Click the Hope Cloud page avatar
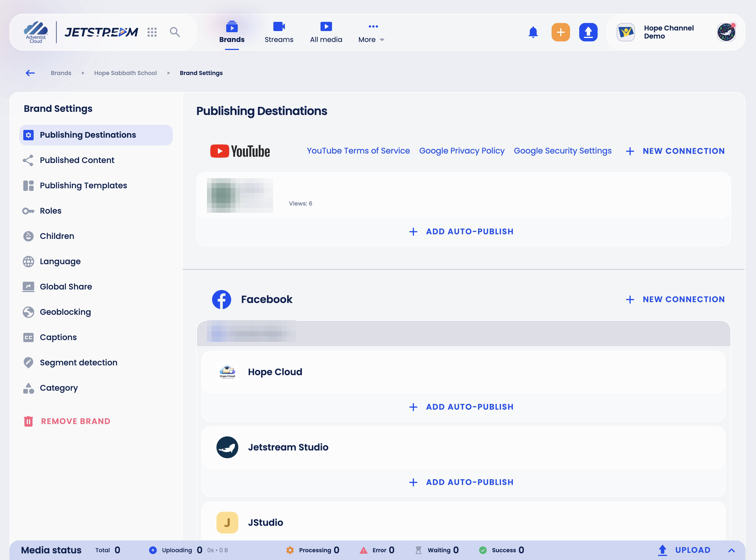The height and width of the screenshot is (560, 756). [227, 372]
